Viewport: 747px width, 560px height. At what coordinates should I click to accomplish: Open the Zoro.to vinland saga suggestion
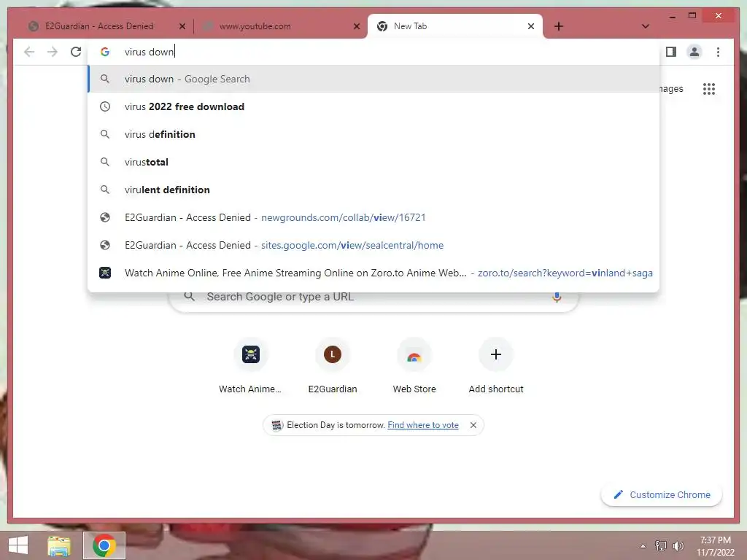point(374,273)
